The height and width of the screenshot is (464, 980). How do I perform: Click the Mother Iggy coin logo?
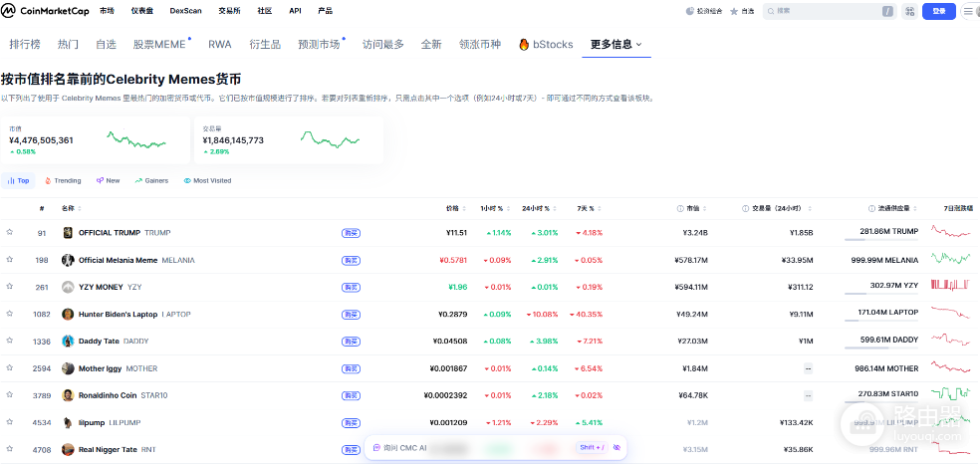pyautogui.click(x=68, y=368)
